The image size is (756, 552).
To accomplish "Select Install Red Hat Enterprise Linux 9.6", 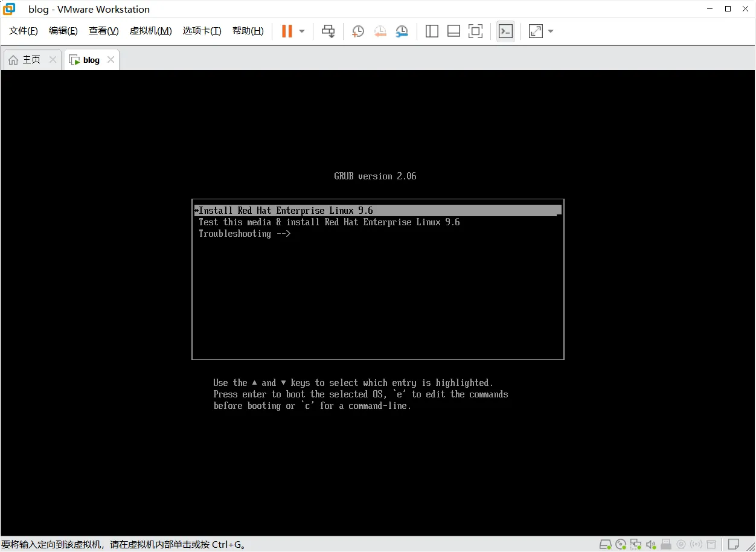I will [378, 210].
